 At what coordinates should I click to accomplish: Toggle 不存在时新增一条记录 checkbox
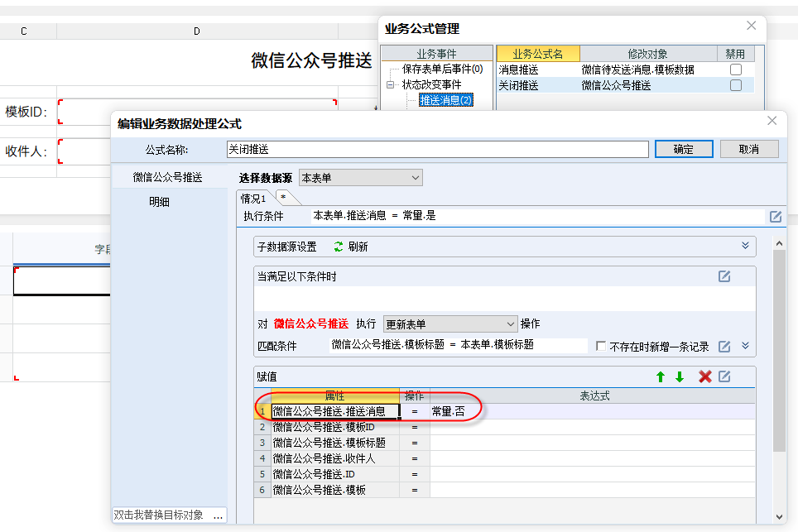pos(600,347)
